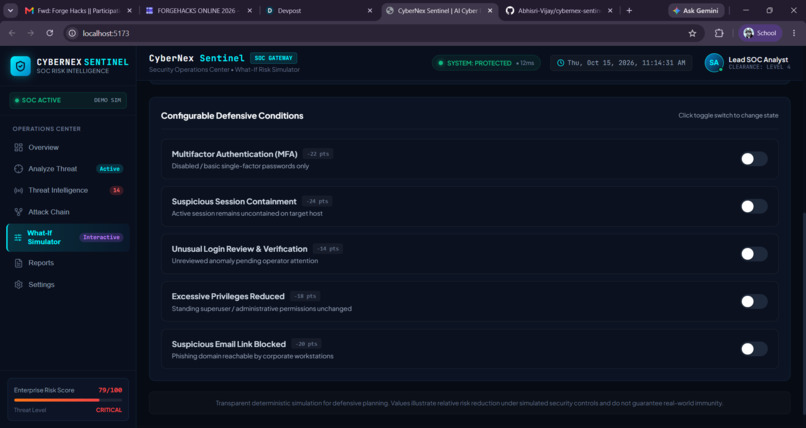The height and width of the screenshot is (428, 806).
Task: Reload the page with the refresh icon
Action: click(x=49, y=33)
